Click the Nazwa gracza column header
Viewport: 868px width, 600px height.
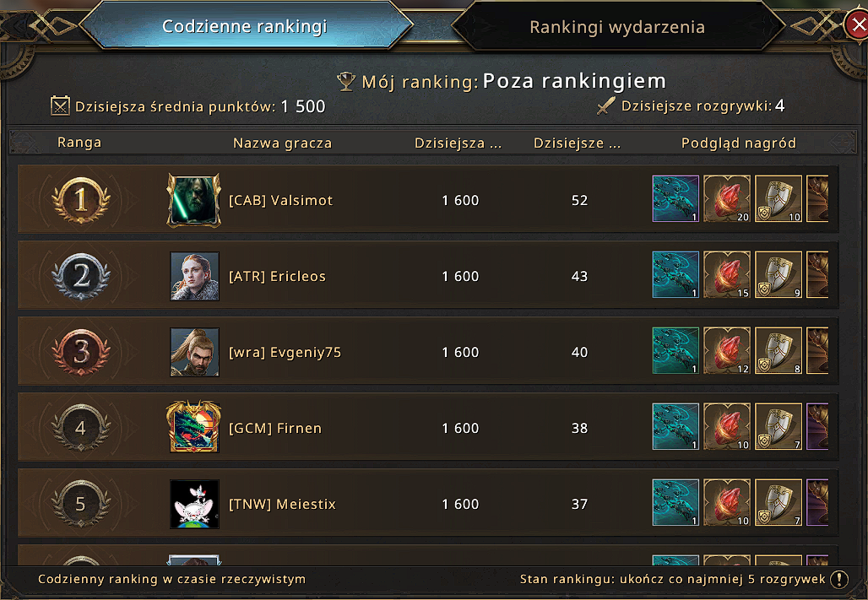pos(282,143)
